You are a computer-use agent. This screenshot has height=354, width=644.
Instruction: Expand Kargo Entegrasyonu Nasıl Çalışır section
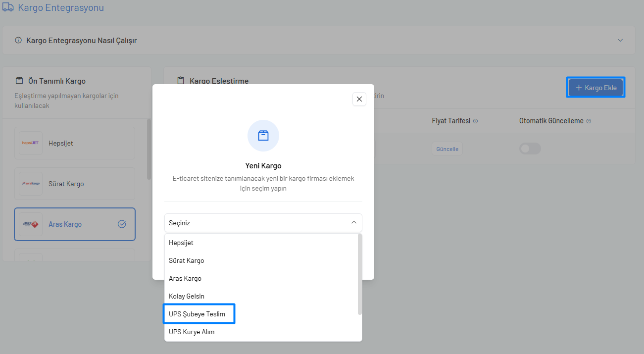[x=319, y=41]
